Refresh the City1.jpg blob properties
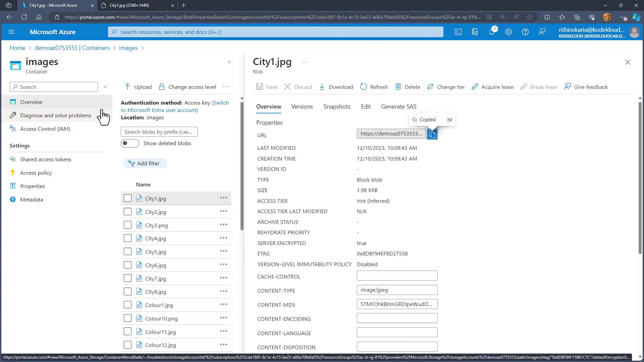Screen dimensions: 644x362 pos(374,87)
